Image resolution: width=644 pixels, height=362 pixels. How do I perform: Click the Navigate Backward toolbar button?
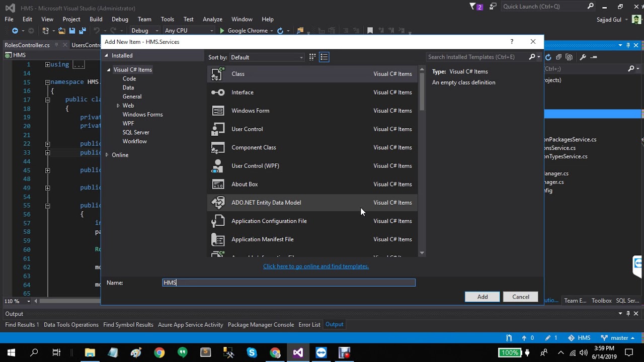click(15, 31)
